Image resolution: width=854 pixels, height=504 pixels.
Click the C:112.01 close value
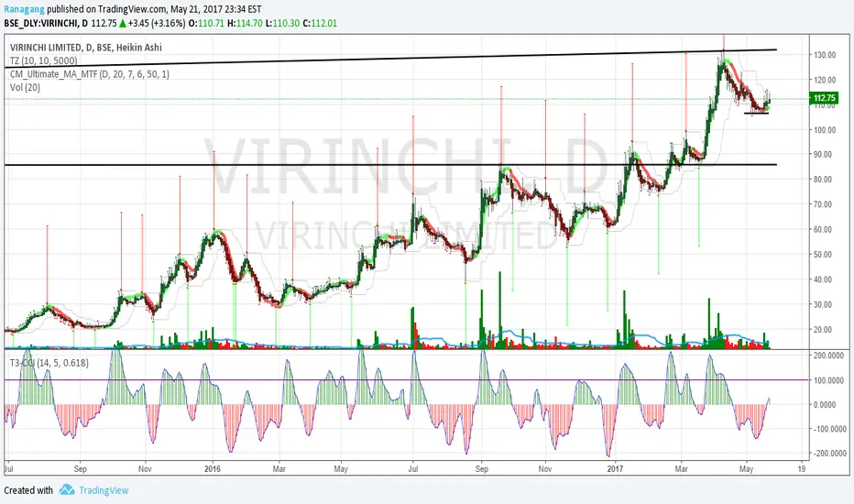pyautogui.click(x=320, y=24)
